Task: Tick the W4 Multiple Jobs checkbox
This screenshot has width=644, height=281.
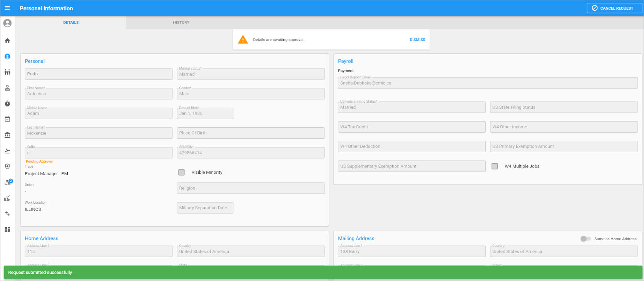Action: coord(495,166)
